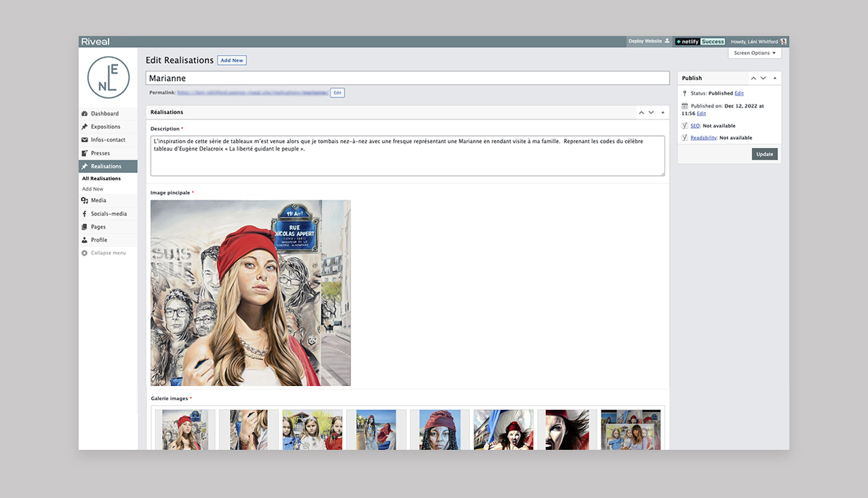Open the Infos-contact menu item

(108, 140)
